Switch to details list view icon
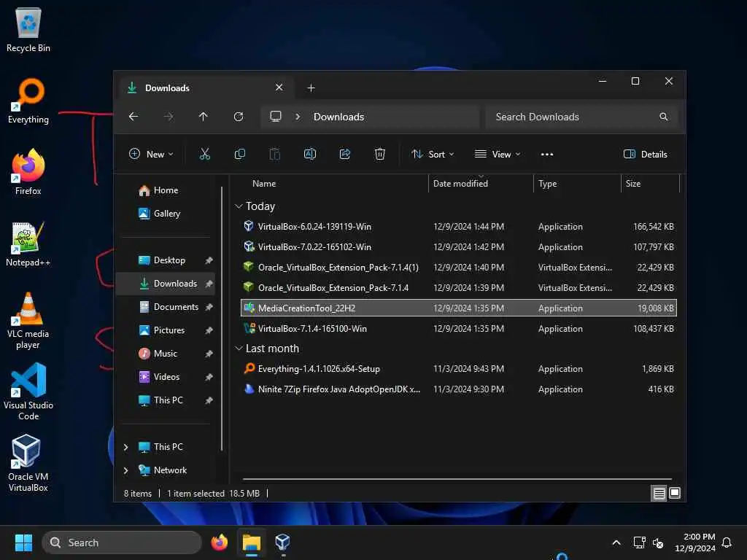Image resolution: width=747 pixels, height=560 pixels. point(659,494)
